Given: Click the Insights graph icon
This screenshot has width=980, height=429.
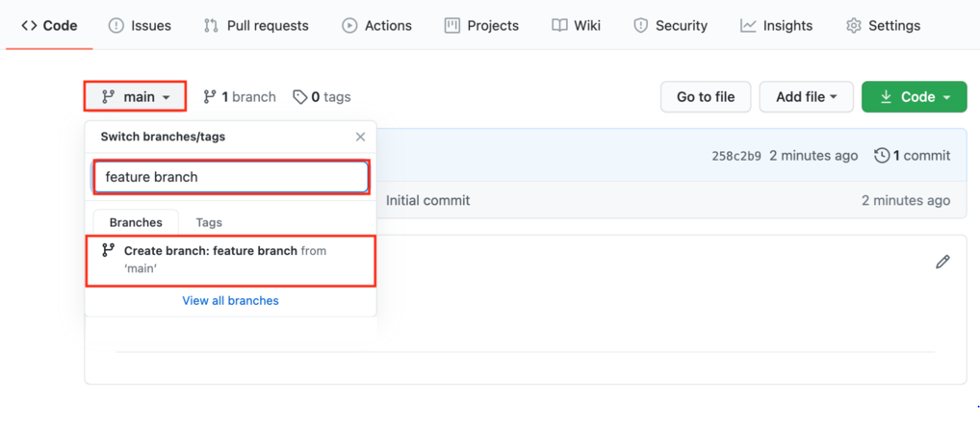Looking at the screenshot, I should (748, 26).
